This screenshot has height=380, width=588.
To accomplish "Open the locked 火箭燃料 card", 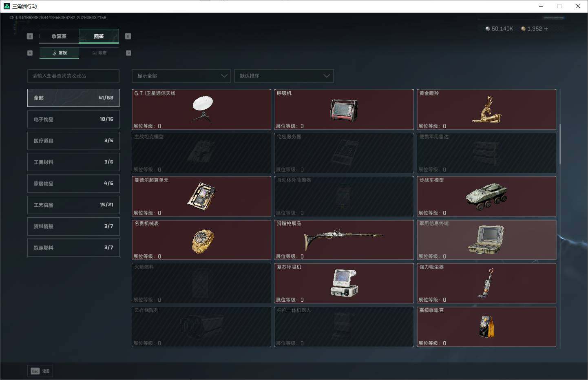I will [x=201, y=283].
